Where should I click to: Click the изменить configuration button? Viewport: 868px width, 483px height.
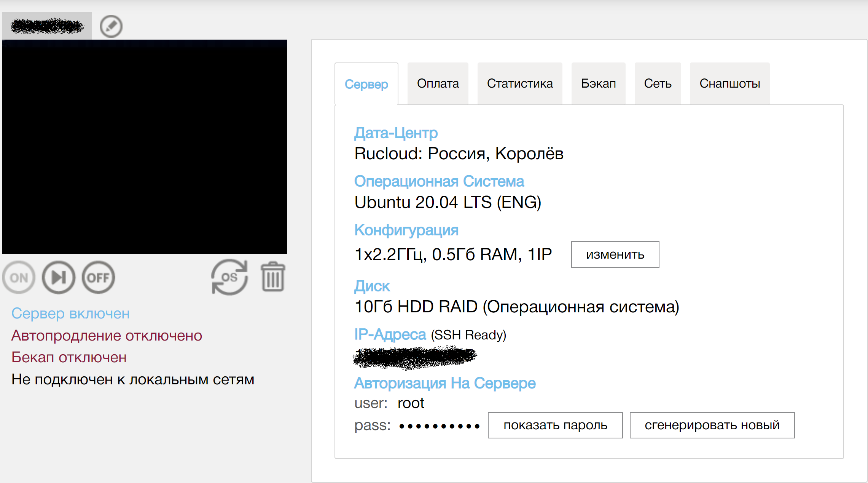pos(615,254)
